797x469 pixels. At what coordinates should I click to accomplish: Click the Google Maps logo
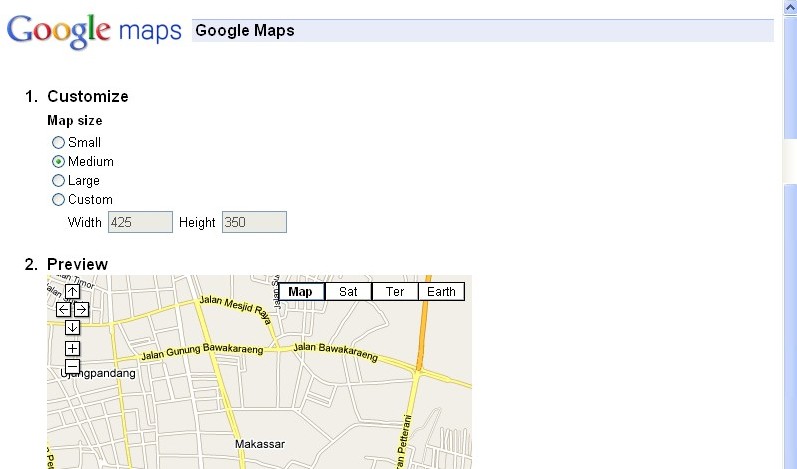click(x=94, y=32)
